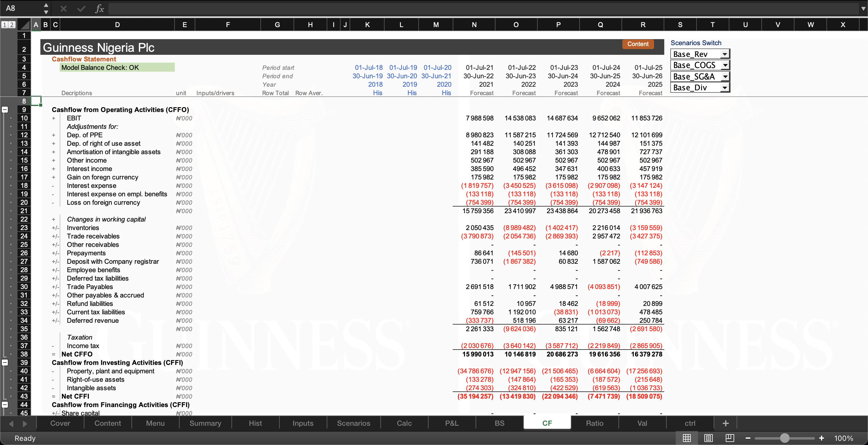Select EBIT value 7 988 598
868x445 pixels.
coord(480,118)
